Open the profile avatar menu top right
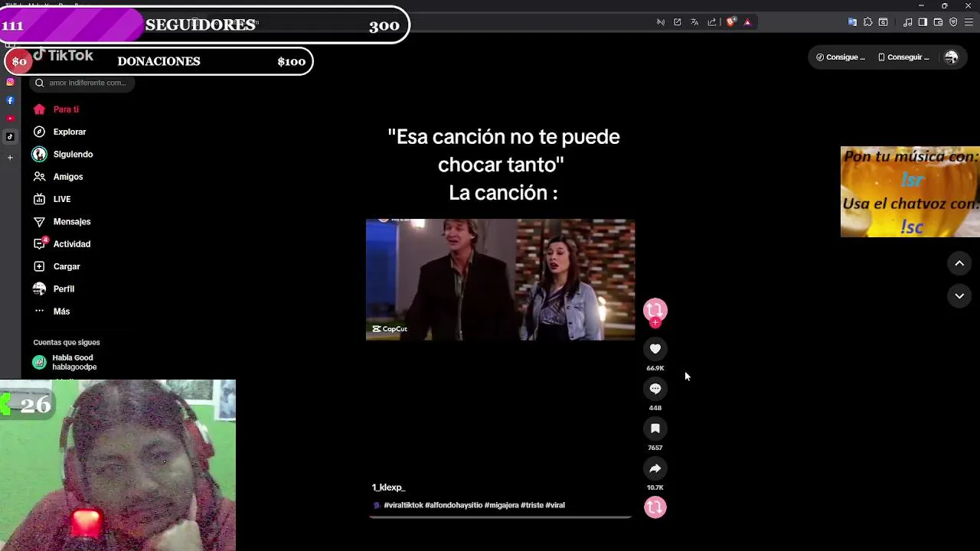The height and width of the screenshot is (551, 980). click(951, 57)
